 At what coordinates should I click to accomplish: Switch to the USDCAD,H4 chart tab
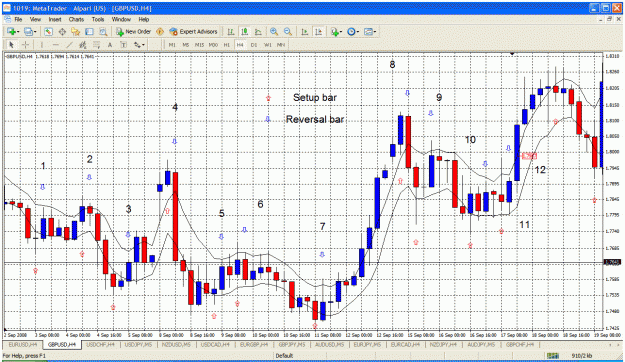pyautogui.click(x=215, y=344)
